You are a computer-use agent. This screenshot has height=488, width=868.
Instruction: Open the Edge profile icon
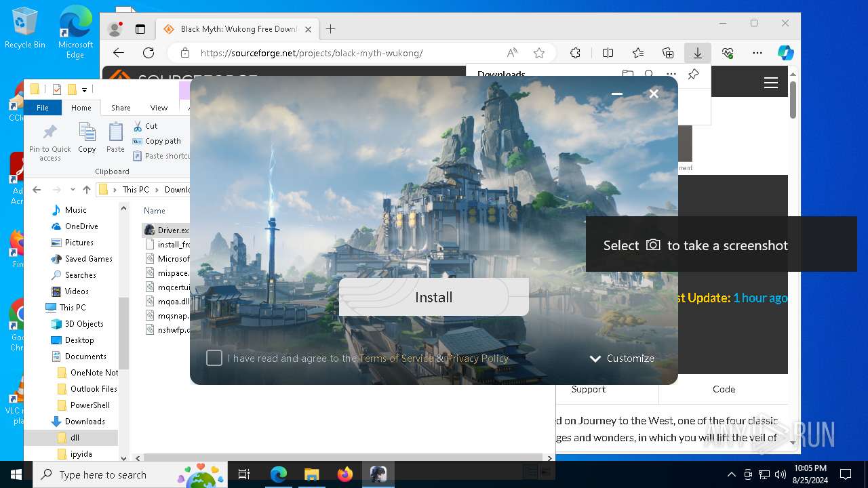(115, 29)
